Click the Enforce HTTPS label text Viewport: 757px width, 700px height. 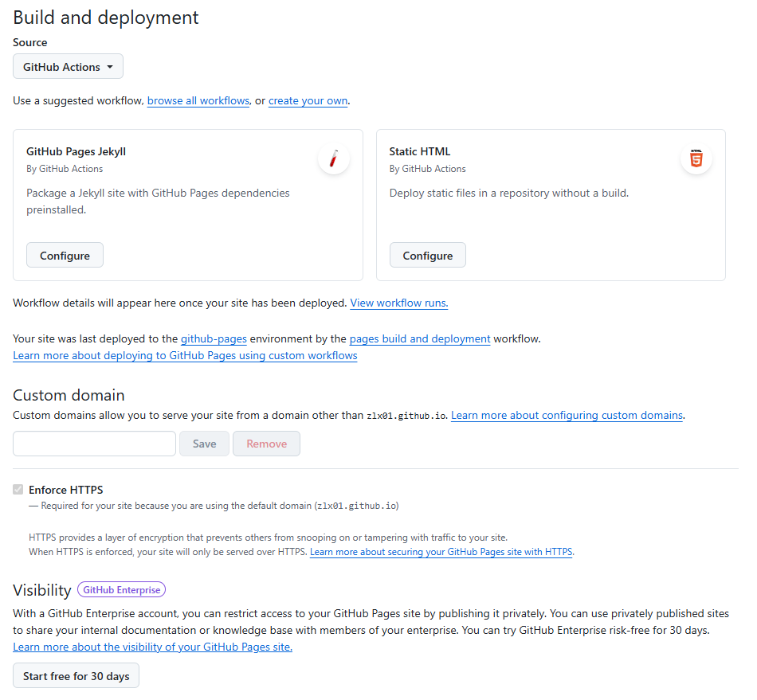(x=65, y=490)
